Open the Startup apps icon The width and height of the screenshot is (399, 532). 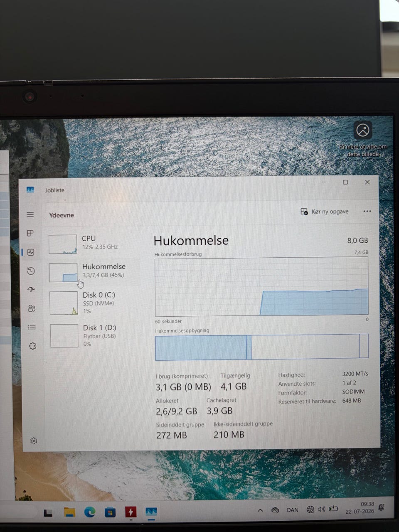pyautogui.click(x=31, y=290)
